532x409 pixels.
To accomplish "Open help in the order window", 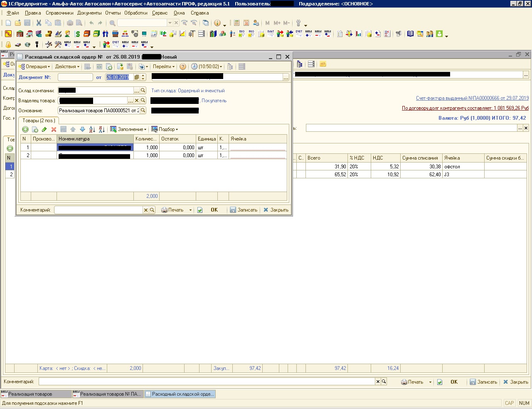I will pyautogui.click(x=182, y=67).
